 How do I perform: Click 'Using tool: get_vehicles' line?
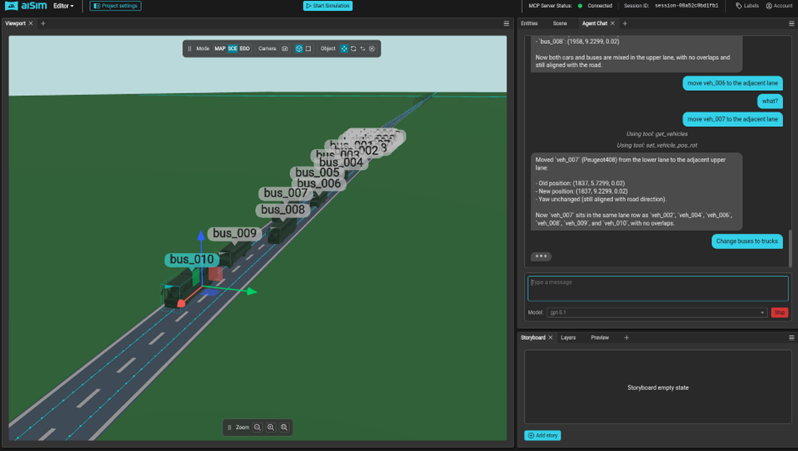pyautogui.click(x=657, y=134)
